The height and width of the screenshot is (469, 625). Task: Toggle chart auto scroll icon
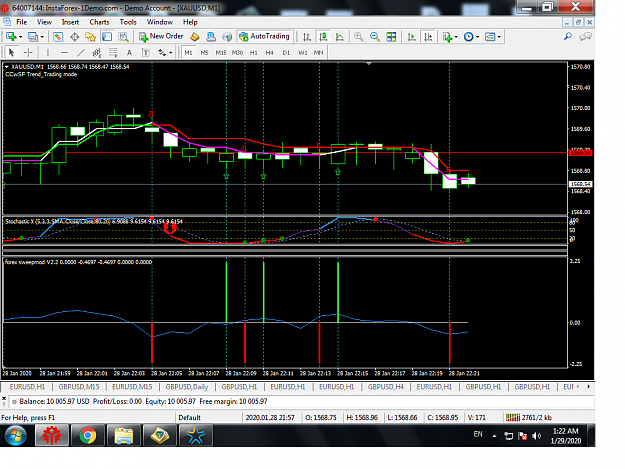point(412,37)
